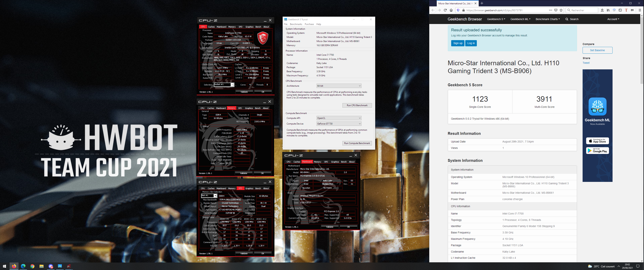This screenshot has width=644, height=270.
Task: Open the Purchase menu in Geekbench
Action: [x=309, y=24]
